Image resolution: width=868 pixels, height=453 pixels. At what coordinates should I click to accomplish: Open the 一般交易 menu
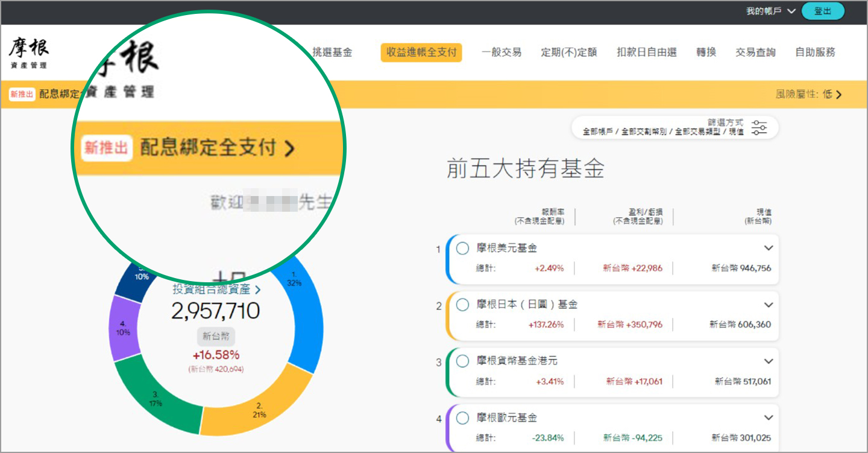pyautogui.click(x=501, y=52)
